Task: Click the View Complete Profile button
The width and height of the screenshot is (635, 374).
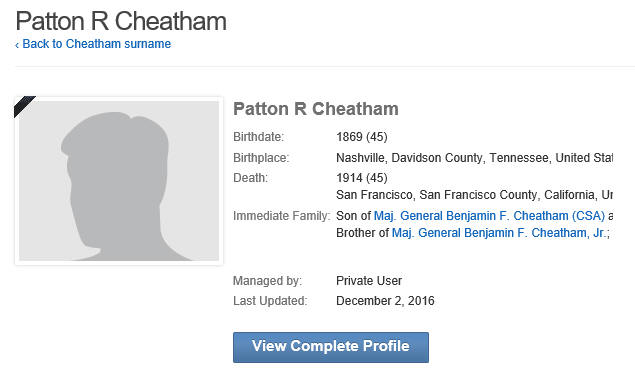Action: (330, 347)
